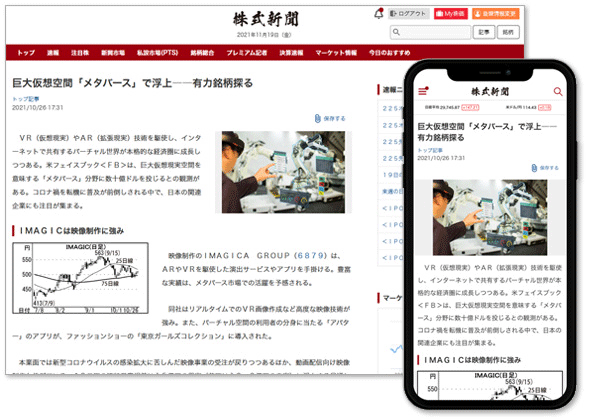Open the 今日のおすすめ navigation item
Screen dimensions: 590x420
click(389, 53)
